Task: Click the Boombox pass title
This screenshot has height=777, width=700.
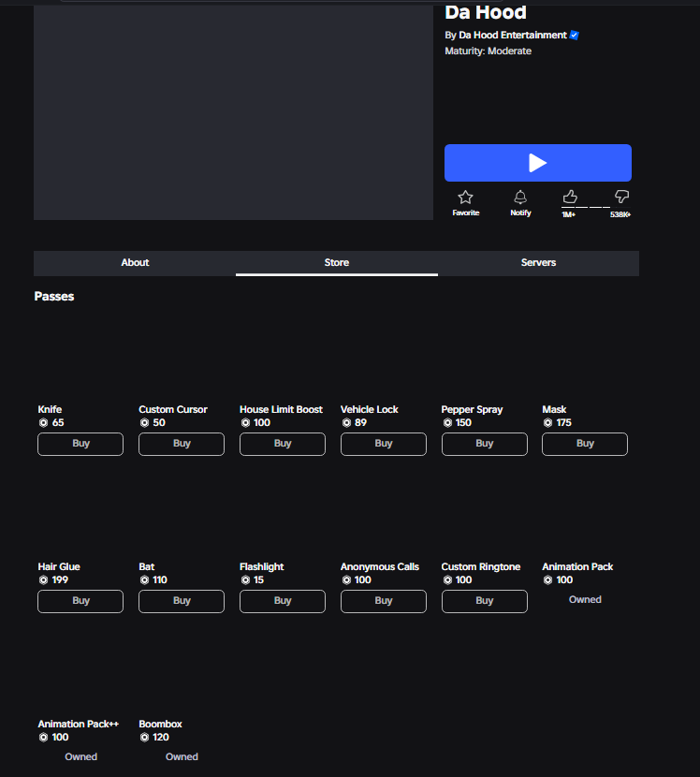Action: tap(160, 724)
